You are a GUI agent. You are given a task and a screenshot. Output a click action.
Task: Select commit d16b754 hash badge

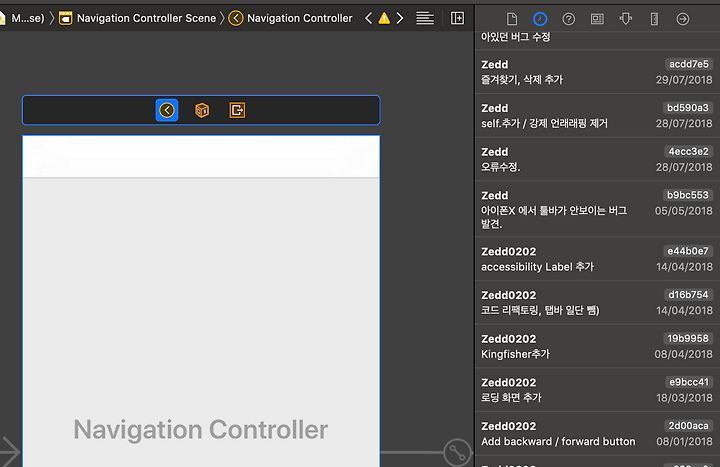(688, 295)
